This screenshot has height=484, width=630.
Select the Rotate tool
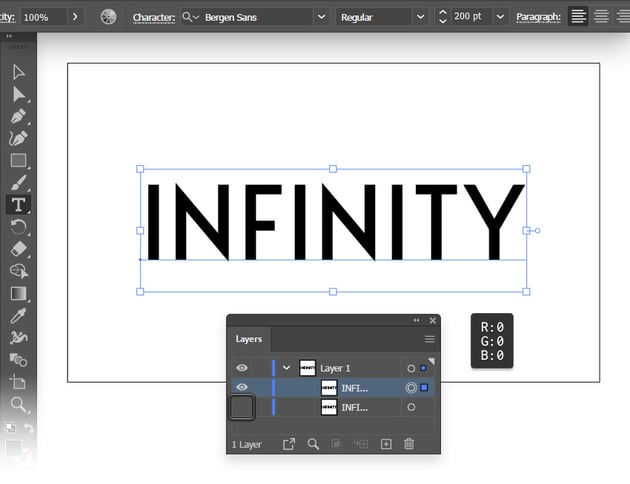click(18, 227)
